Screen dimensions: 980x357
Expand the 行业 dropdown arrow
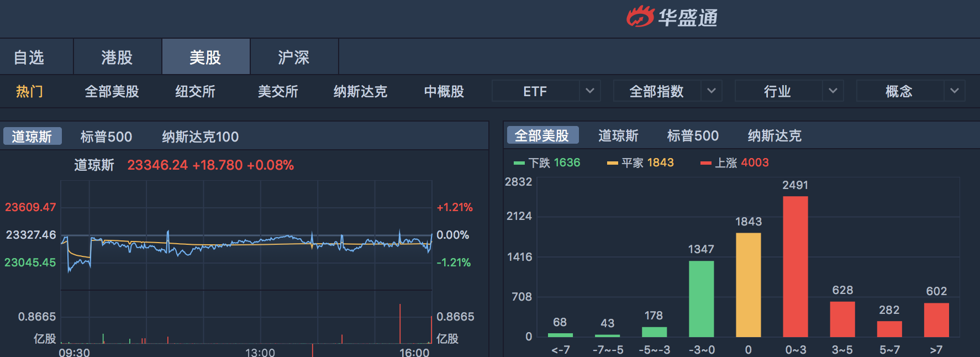coord(833,91)
